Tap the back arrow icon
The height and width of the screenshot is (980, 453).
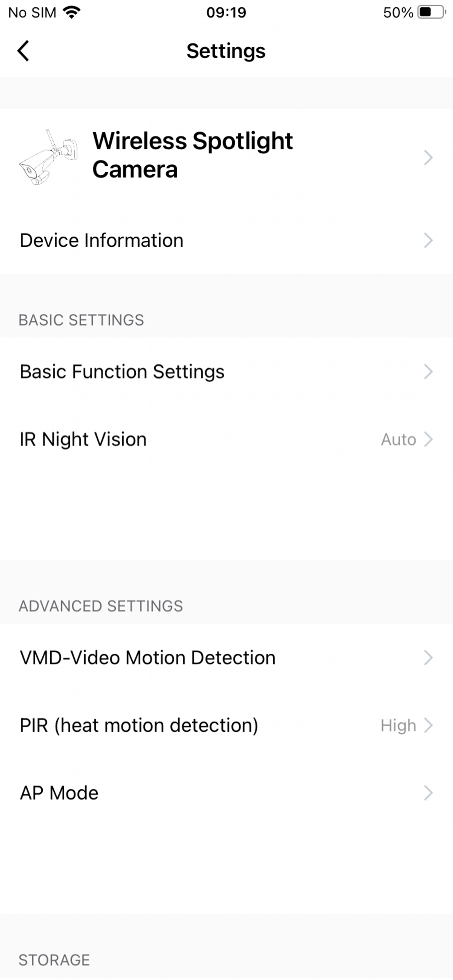(x=23, y=51)
